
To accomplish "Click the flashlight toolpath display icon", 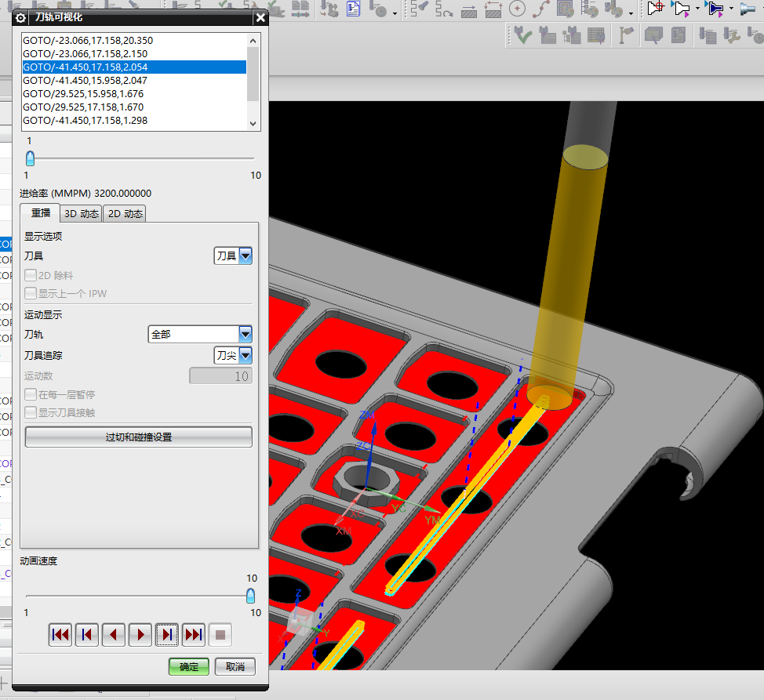I will coord(419,9).
